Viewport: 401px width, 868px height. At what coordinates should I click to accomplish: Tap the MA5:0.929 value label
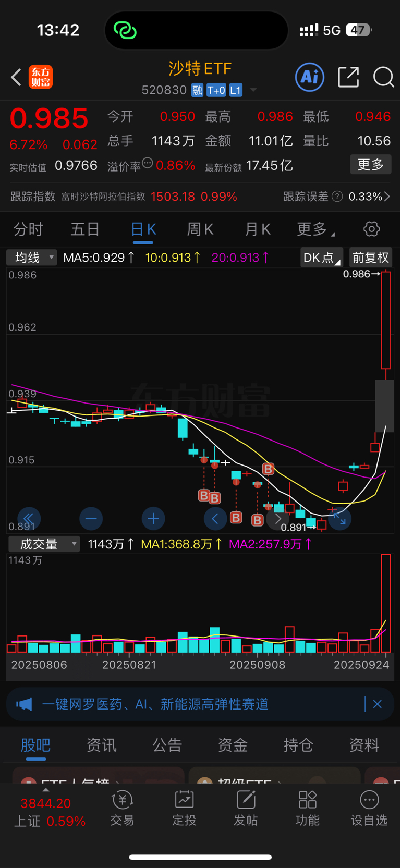99,258
